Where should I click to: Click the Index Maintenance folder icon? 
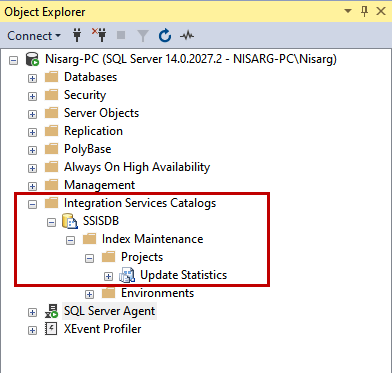(89, 239)
